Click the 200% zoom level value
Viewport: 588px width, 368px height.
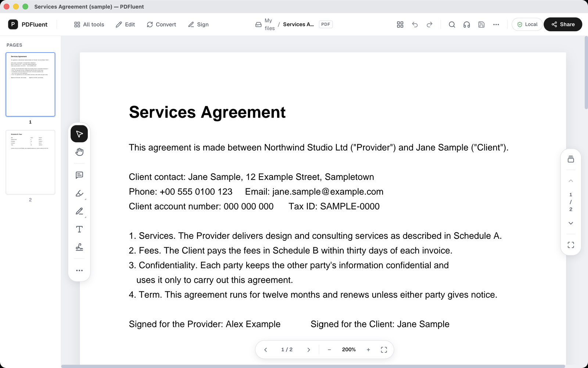(x=349, y=350)
